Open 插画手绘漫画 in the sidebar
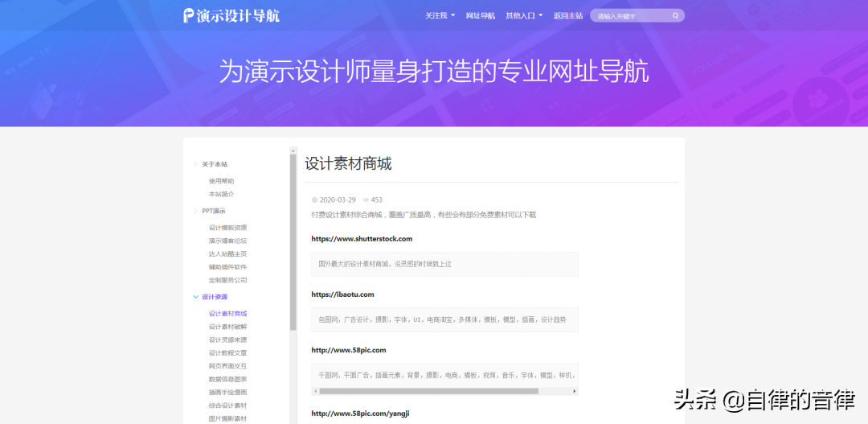This screenshot has width=868, height=424. point(227,393)
